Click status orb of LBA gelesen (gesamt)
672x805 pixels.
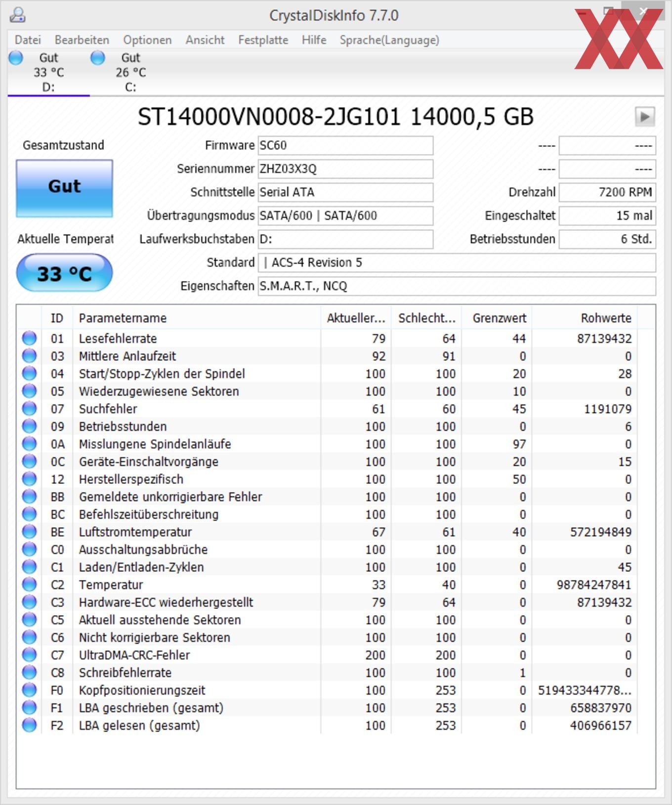click(x=30, y=725)
